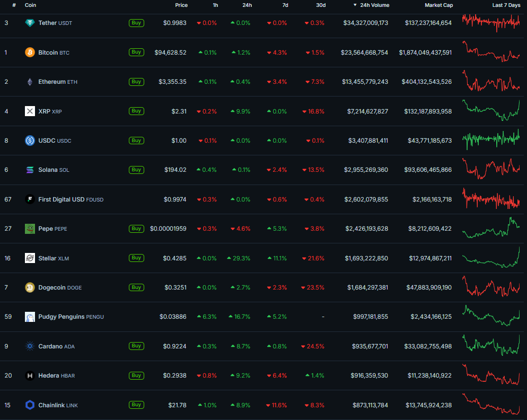Open Stellar's 7-day sparkline chart
Screen dimensions: 527x420
click(491, 257)
